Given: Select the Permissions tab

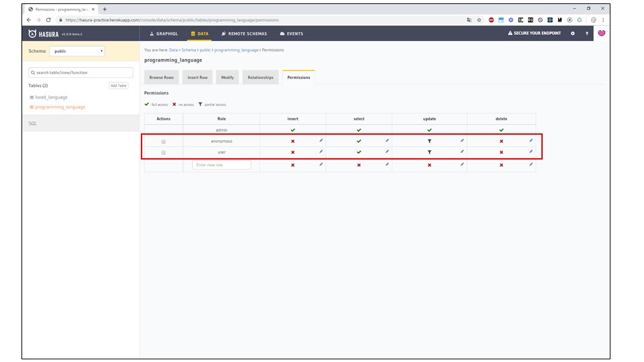Looking at the screenshot, I should (299, 77).
